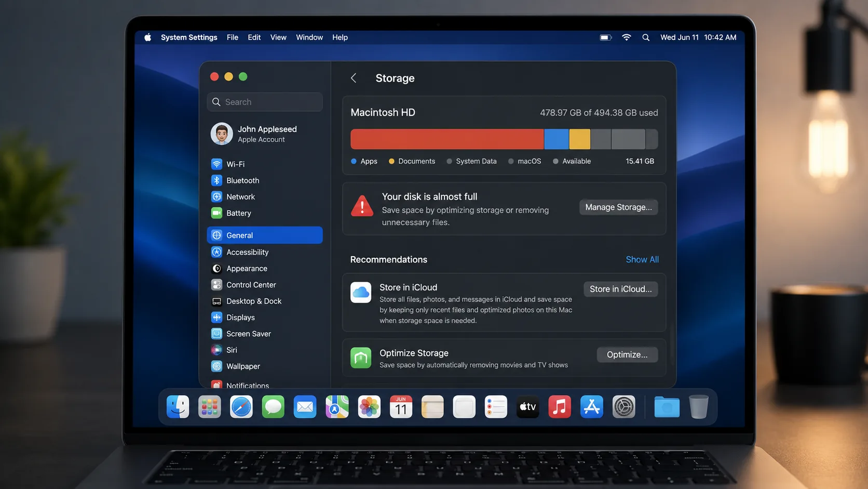Open Reminders from the Dock
The width and height of the screenshot is (868, 489).
click(496, 407)
